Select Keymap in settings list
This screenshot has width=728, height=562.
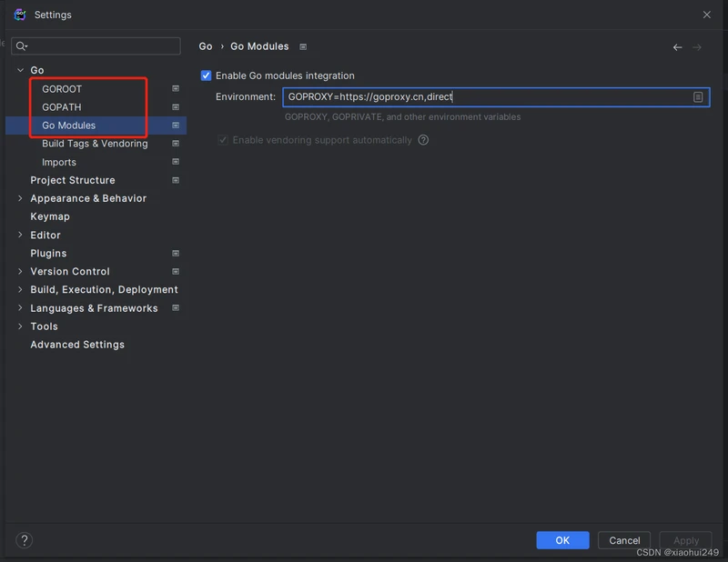[50, 216]
